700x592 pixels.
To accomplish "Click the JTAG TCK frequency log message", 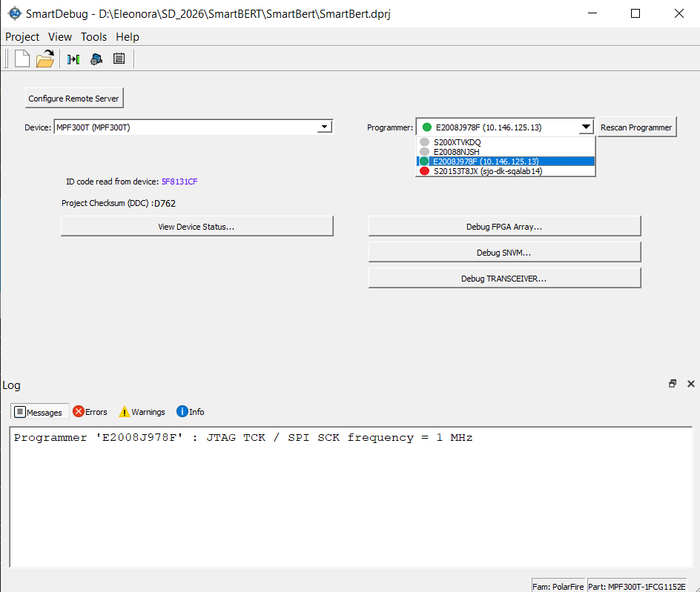I will 243,438.
